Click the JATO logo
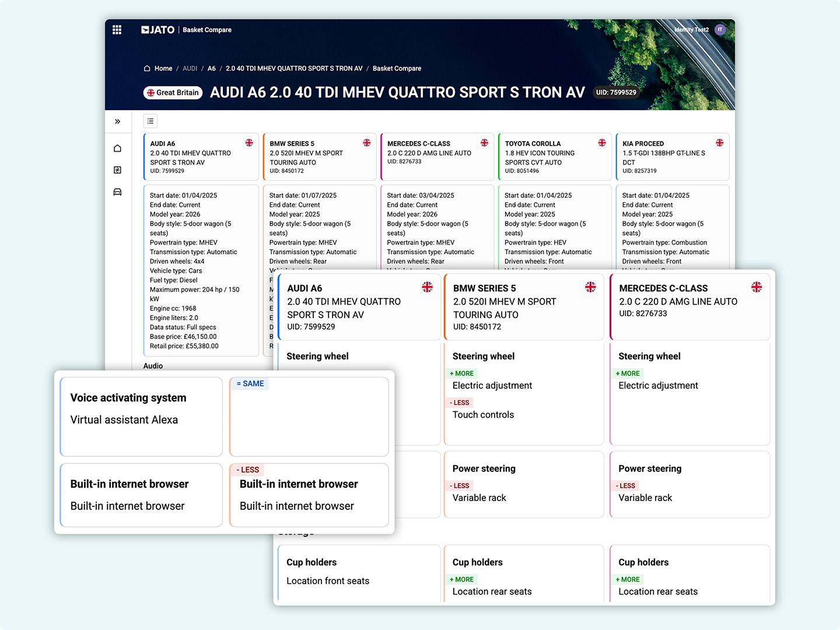840x630 pixels. 158,30
